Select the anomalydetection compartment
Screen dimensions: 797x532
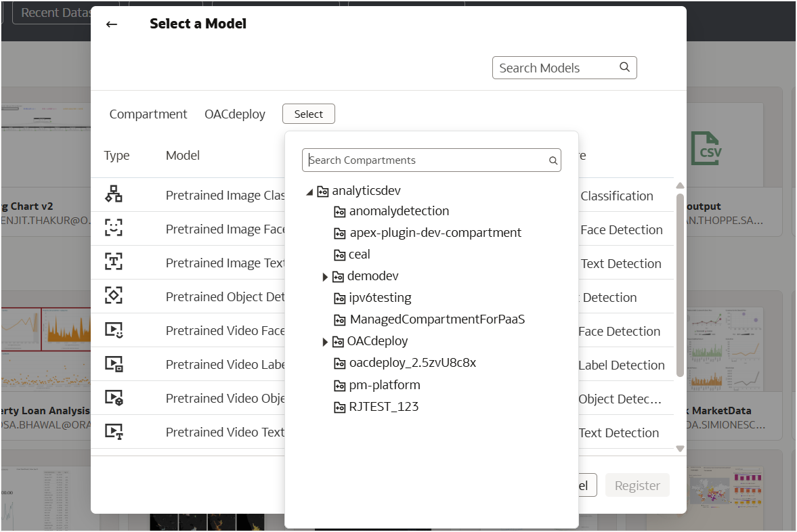pyautogui.click(x=399, y=211)
